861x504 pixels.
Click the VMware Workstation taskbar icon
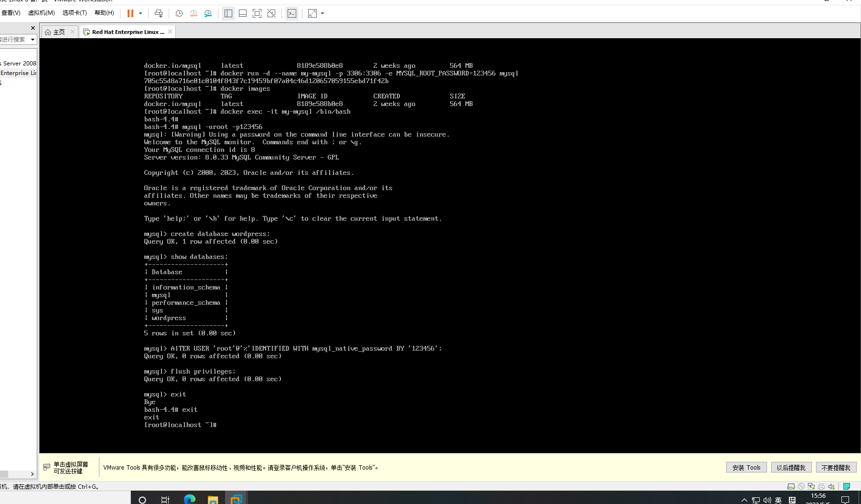pos(236,499)
